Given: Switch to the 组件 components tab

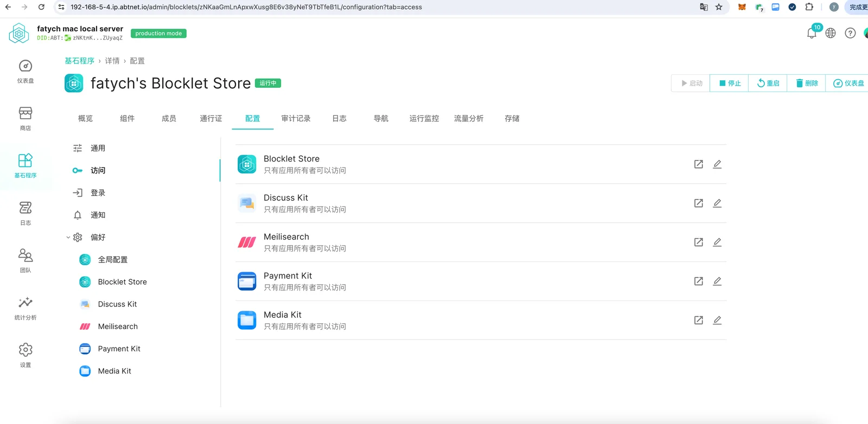Looking at the screenshot, I should 127,118.
